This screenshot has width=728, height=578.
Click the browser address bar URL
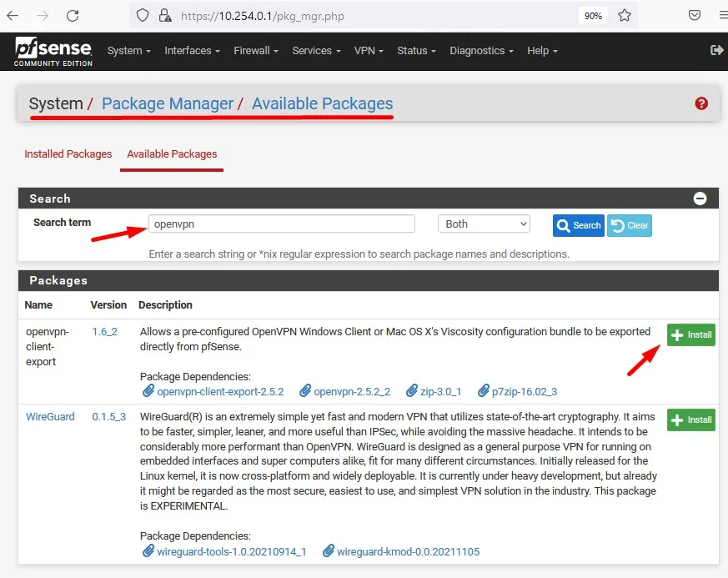click(263, 16)
